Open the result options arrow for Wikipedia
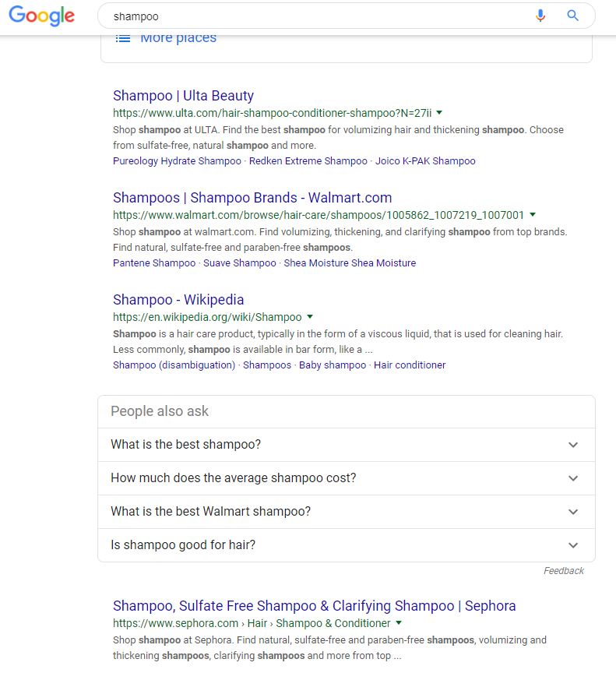The width and height of the screenshot is (616, 673). coord(310,317)
